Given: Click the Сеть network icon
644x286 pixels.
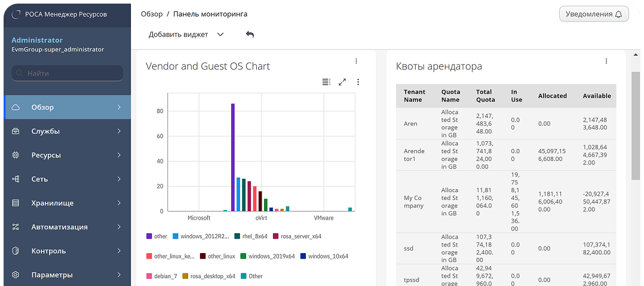Looking at the screenshot, I should click(16, 179).
